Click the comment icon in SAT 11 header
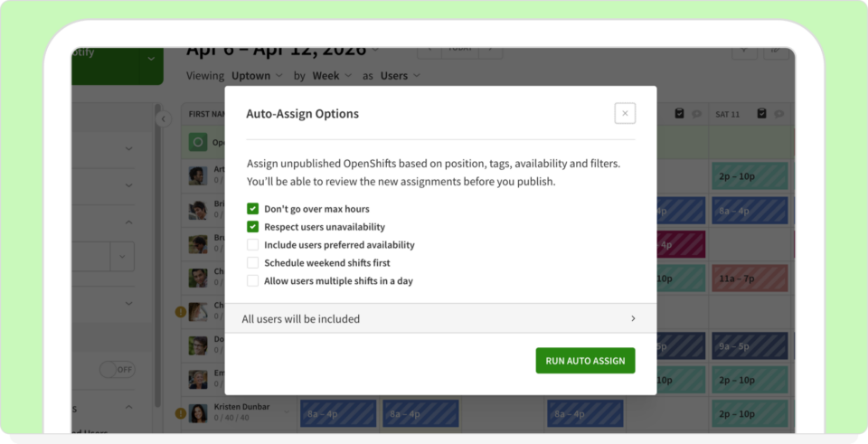This screenshot has width=868, height=444. click(x=778, y=114)
